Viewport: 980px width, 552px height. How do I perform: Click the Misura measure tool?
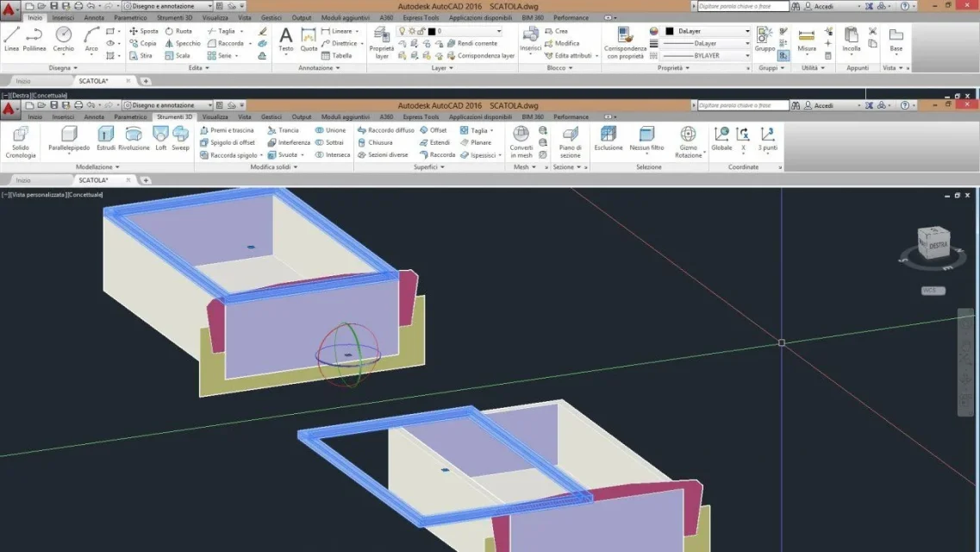pos(806,39)
